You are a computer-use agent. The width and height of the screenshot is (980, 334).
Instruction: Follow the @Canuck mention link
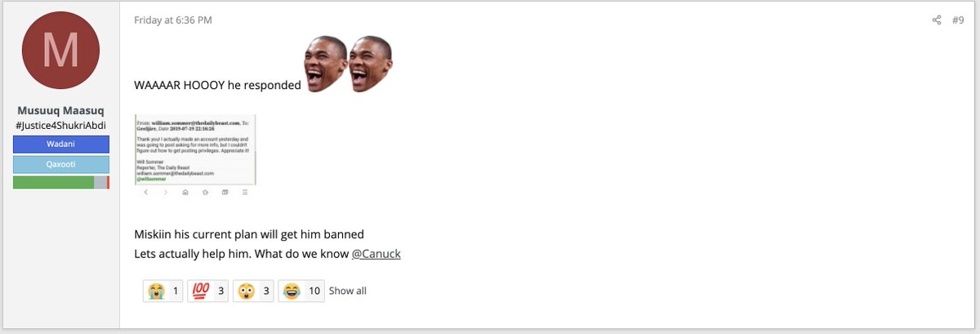pyautogui.click(x=376, y=254)
